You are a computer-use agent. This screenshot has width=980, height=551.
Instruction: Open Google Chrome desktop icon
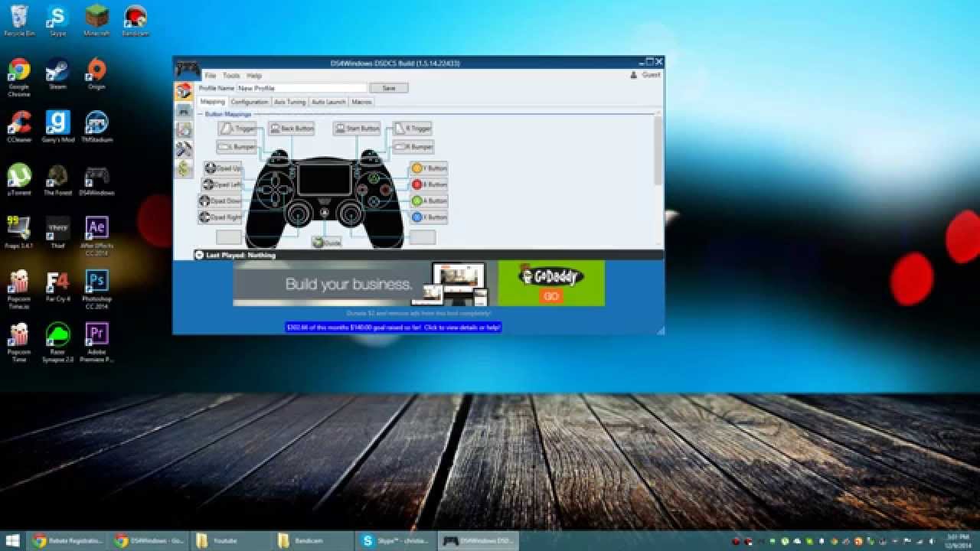tap(19, 77)
